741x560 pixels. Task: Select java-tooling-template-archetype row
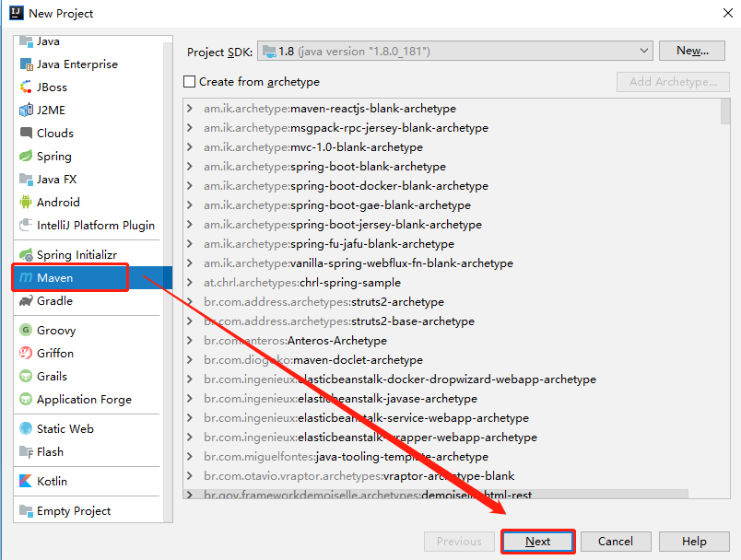coord(452,457)
